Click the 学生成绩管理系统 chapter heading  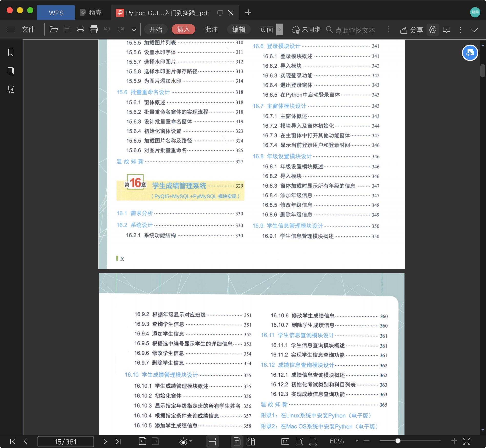tap(179, 186)
